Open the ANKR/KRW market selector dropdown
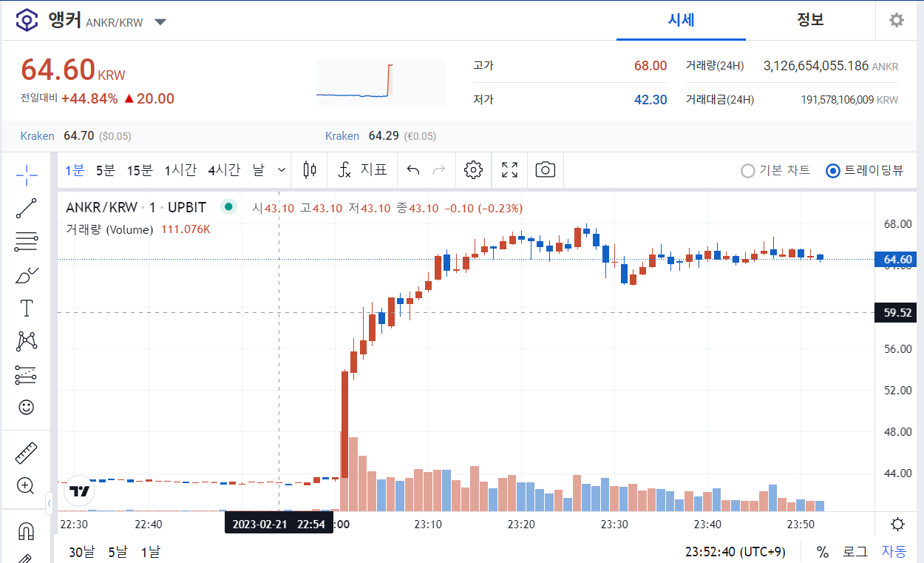This screenshot has width=924, height=563. click(x=160, y=21)
